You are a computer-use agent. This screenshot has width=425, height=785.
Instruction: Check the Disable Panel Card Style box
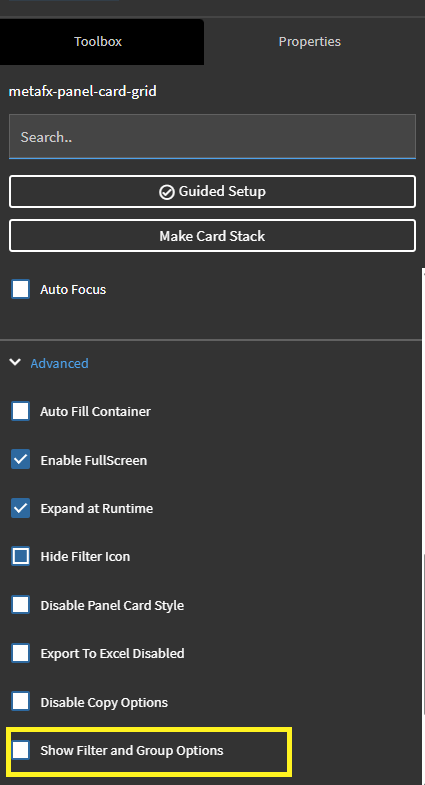coord(21,605)
